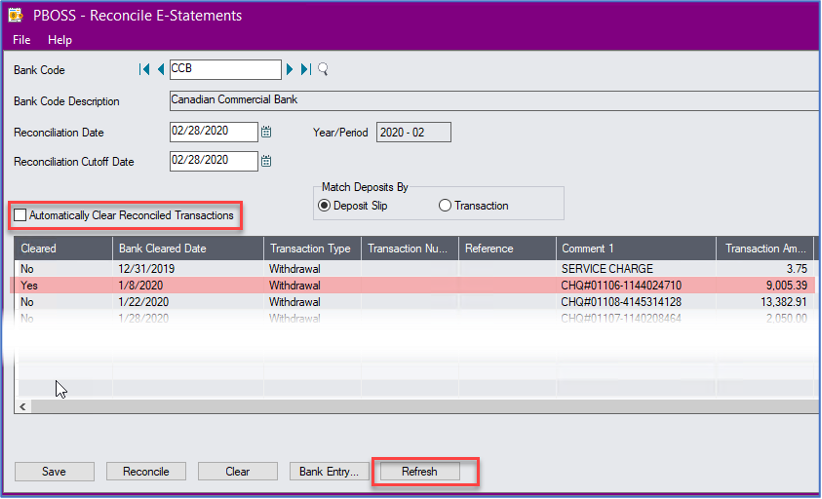Select the SERVICE CHARGE comment cell

click(636, 269)
